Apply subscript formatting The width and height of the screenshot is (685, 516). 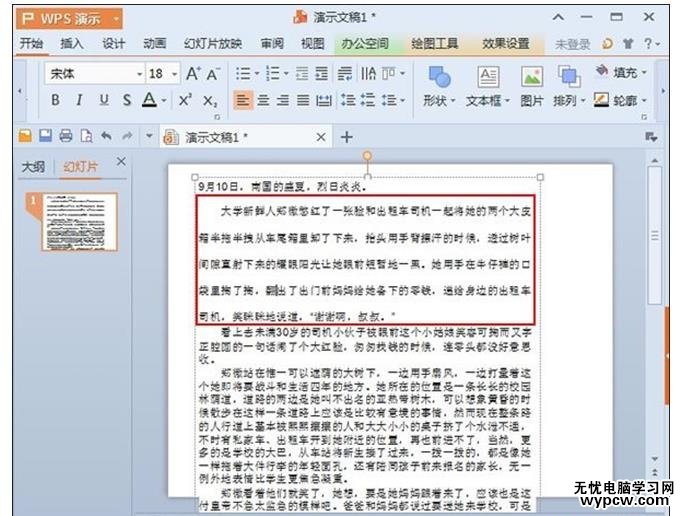(210, 101)
